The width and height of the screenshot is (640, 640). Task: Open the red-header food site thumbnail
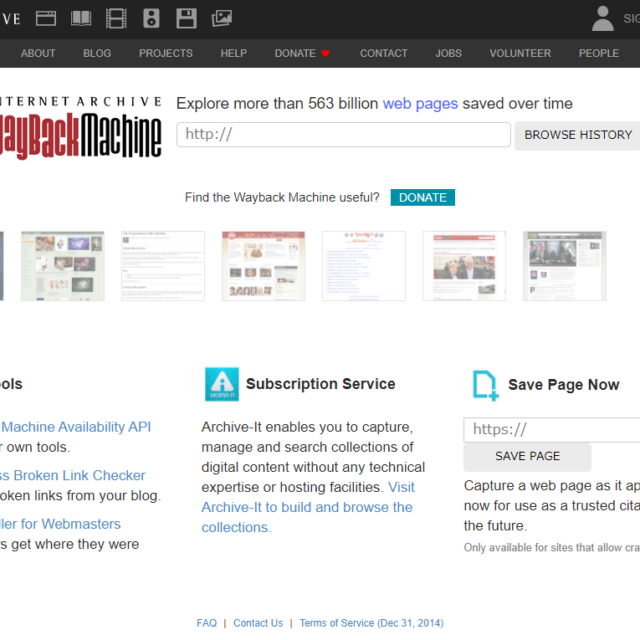click(x=263, y=266)
